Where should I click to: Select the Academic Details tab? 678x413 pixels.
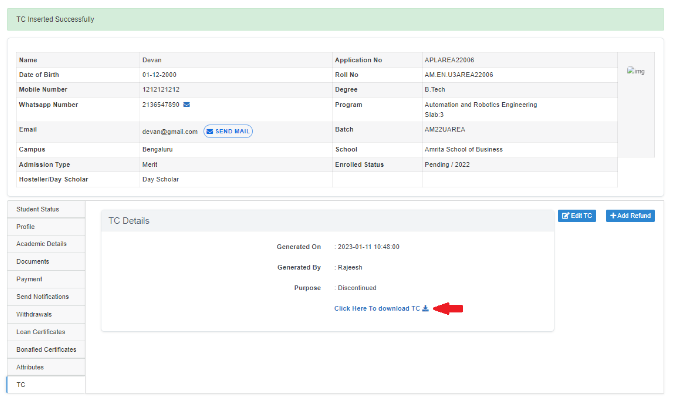(x=41, y=244)
